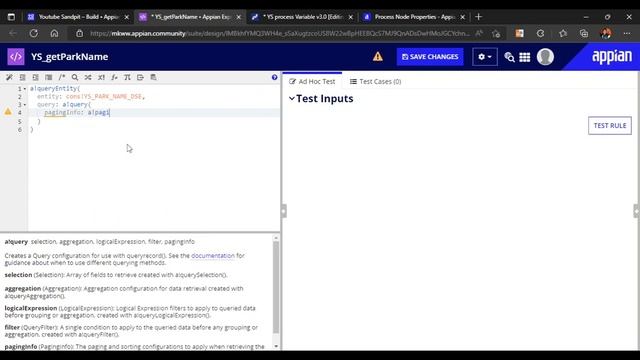This screenshot has height=360, width=640.
Task: Open browser collections icon
Action: tap(584, 33)
